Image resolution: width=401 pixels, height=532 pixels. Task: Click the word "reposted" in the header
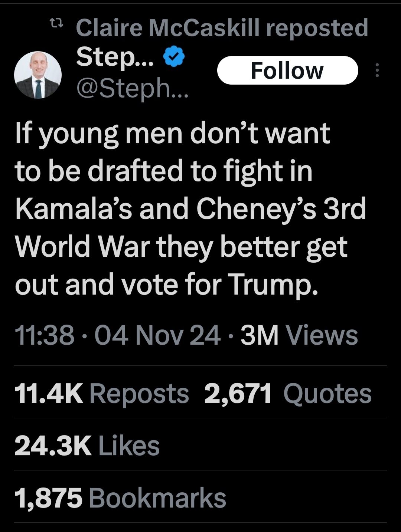[x=317, y=28]
